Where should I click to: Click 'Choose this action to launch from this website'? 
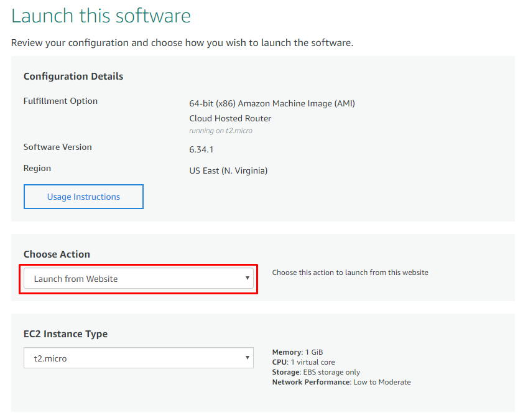click(x=350, y=273)
